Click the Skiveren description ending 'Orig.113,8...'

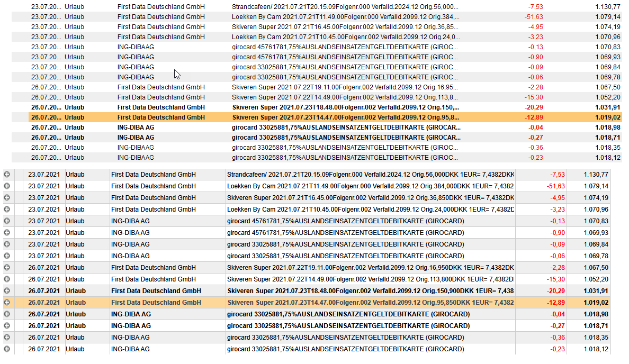click(x=345, y=97)
